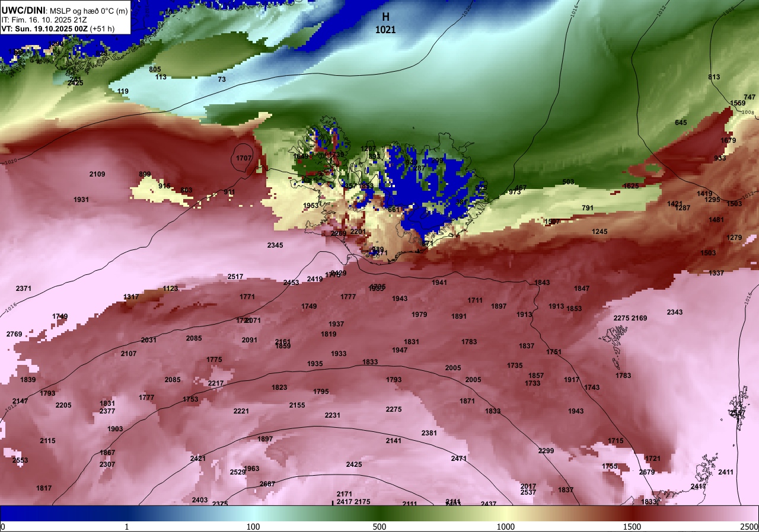
Task: Select the 2217 height value
Action: tap(216, 383)
